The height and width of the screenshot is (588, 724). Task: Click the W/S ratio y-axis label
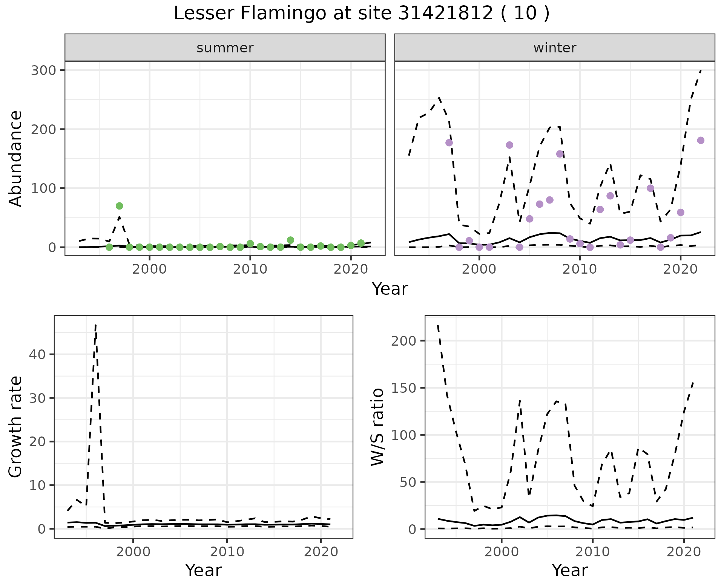[x=377, y=427]
